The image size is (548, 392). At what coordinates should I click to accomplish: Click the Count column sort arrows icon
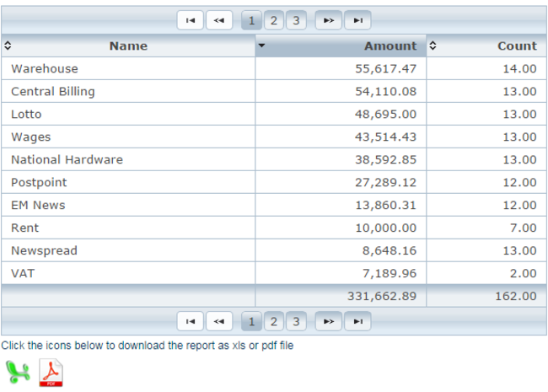click(432, 46)
